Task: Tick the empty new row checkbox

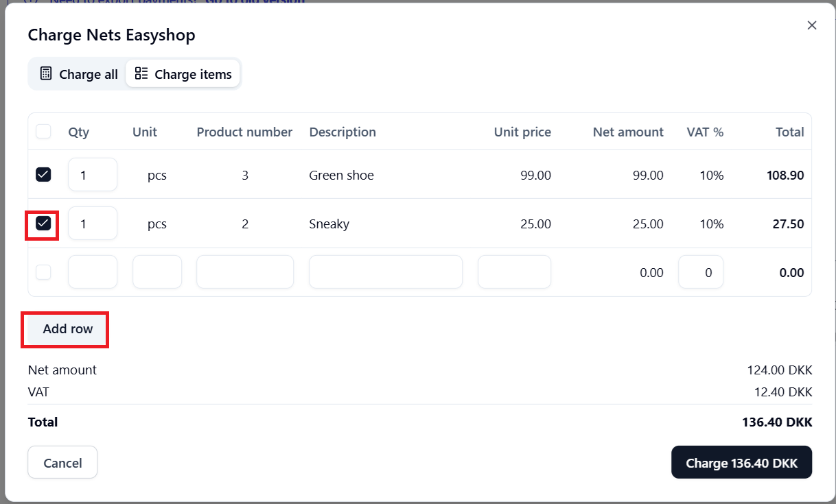Action: click(x=43, y=272)
